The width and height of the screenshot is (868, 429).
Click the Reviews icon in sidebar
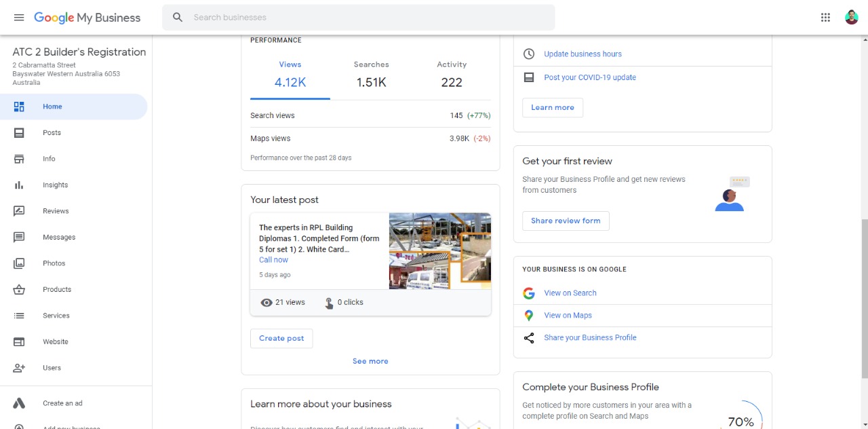[19, 211]
